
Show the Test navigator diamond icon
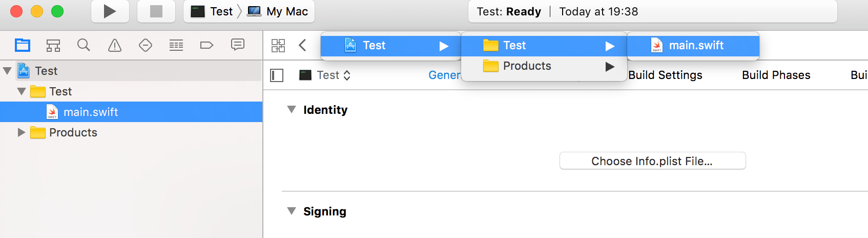[146, 45]
